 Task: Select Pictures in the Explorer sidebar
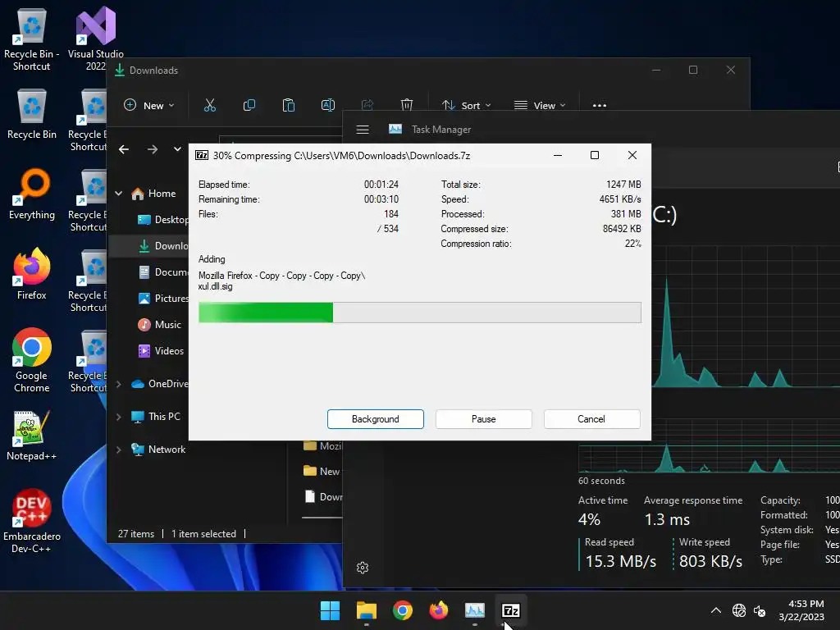coord(162,299)
